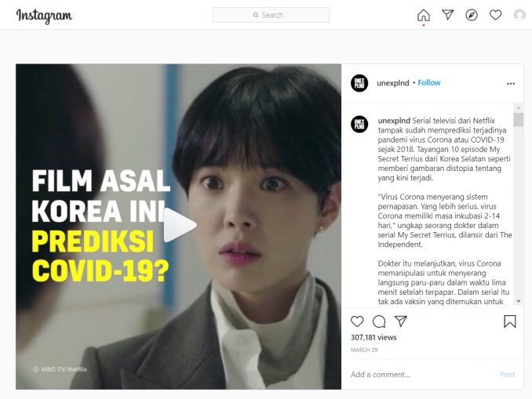532x399 pixels.
Task: Open activity heart icon in top navigation
Action: (x=495, y=15)
